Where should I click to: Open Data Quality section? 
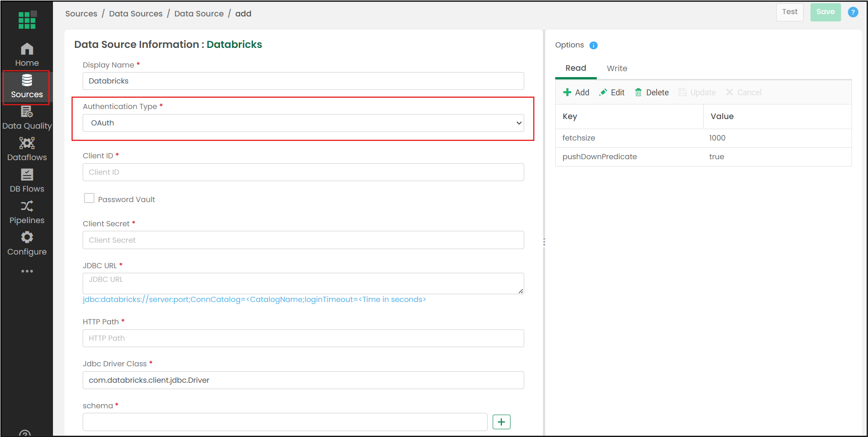(x=27, y=118)
